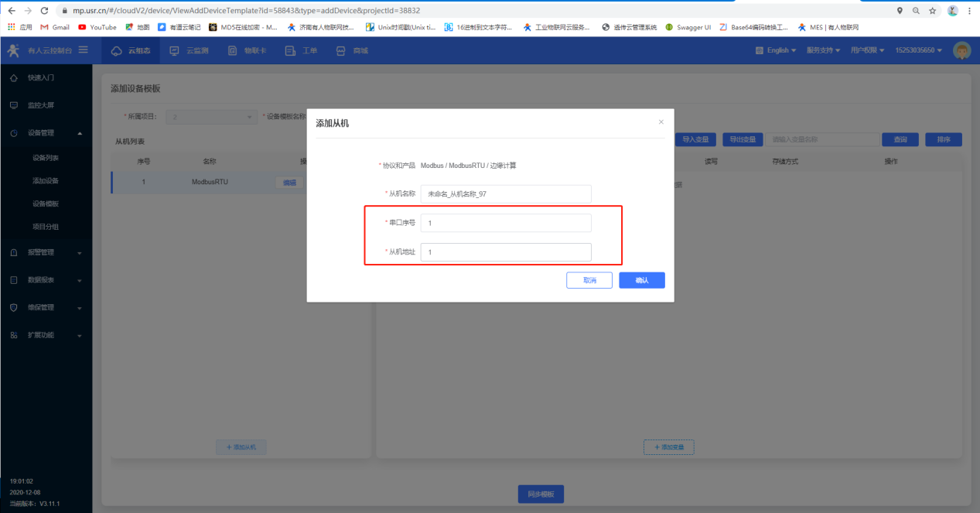Viewport: 980px width, 513px height.
Task: Click the browser reload icon
Action: pos(43,11)
